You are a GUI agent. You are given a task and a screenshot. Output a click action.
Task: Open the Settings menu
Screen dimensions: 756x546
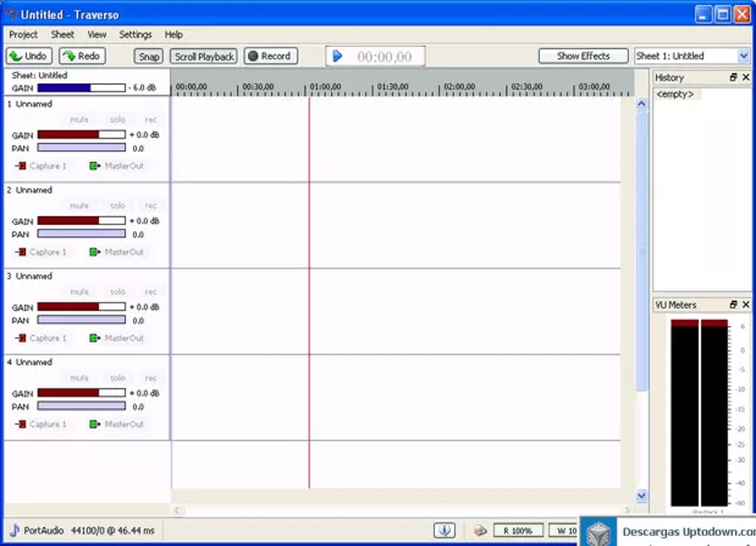coord(135,34)
